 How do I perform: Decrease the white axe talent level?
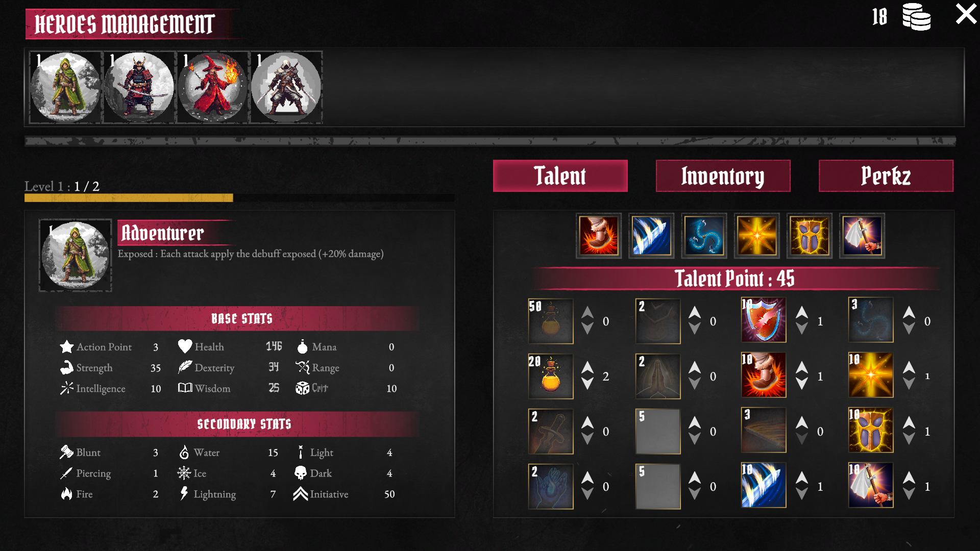[909, 494]
